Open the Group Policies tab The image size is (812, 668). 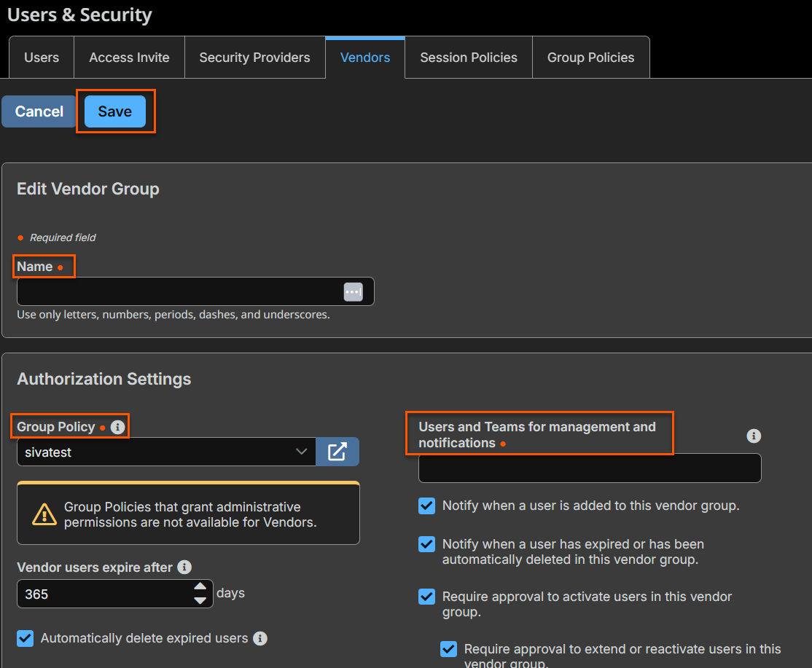(x=591, y=58)
